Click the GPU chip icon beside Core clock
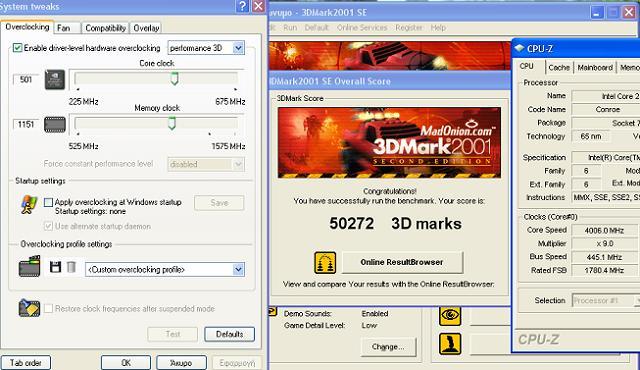The width and height of the screenshot is (640, 370). [55, 80]
